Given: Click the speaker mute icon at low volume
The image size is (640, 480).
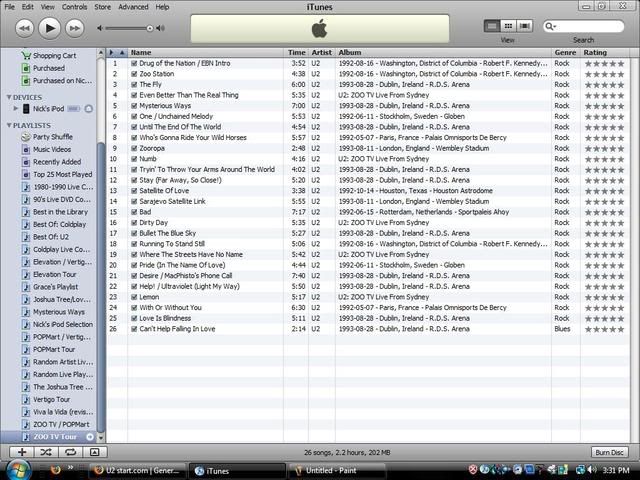Looking at the screenshot, I should pyautogui.click(x=100, y=28).
